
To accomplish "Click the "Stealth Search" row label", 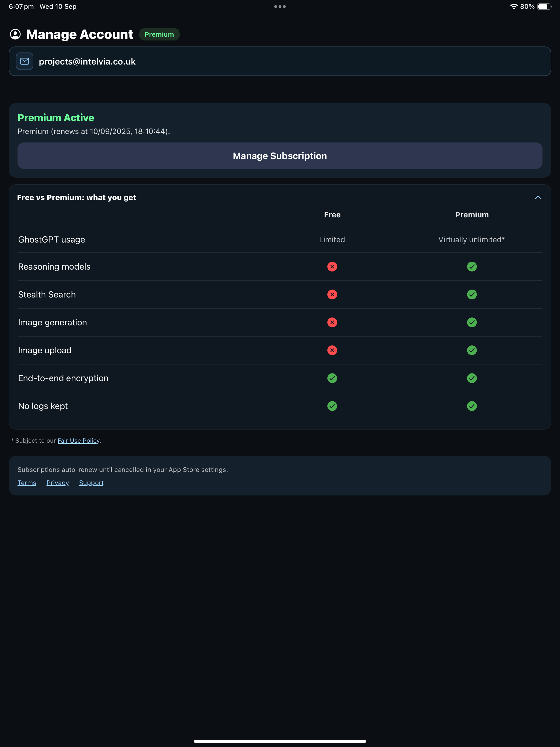I will [47, 294].
